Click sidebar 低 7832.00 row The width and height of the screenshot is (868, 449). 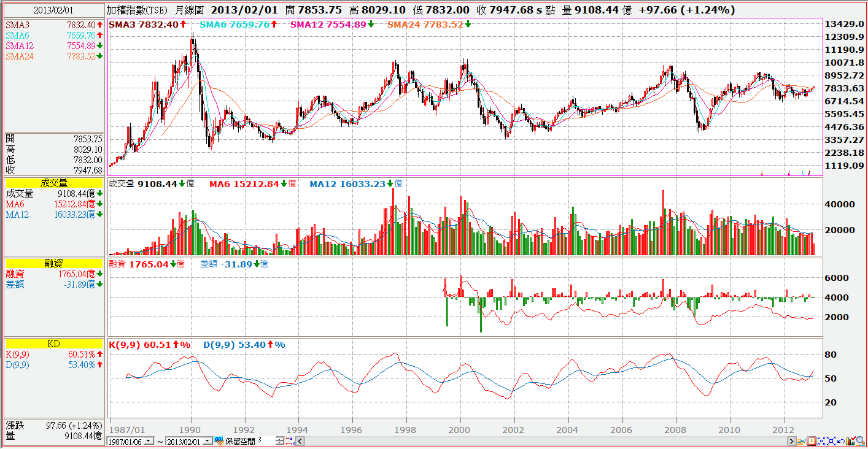(54, 159)
